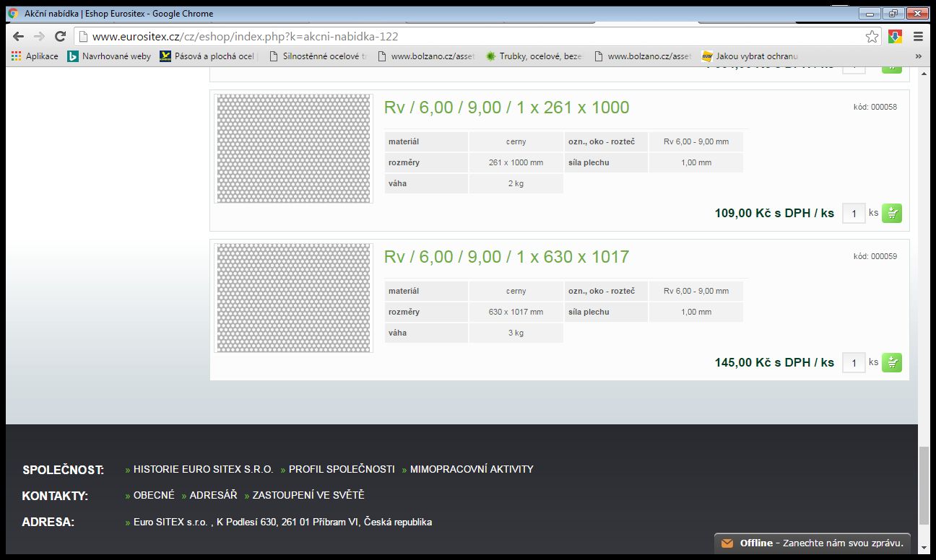Open product title Rv 6,00 / 9,00 / 1 x 630 x 1017
Viewport: 936px width, 560px height.
pos(506,257)
